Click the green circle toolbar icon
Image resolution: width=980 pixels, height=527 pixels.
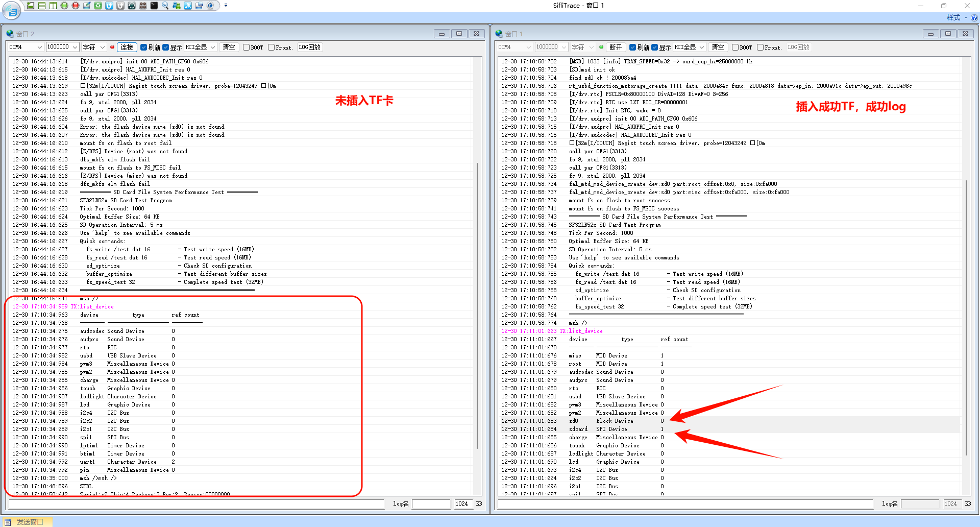(x=64, y=6)
